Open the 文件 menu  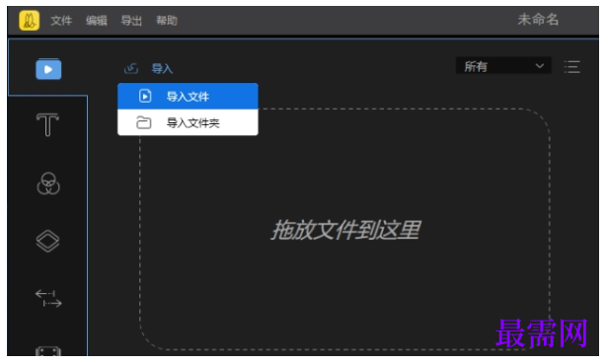click(61, 21)
